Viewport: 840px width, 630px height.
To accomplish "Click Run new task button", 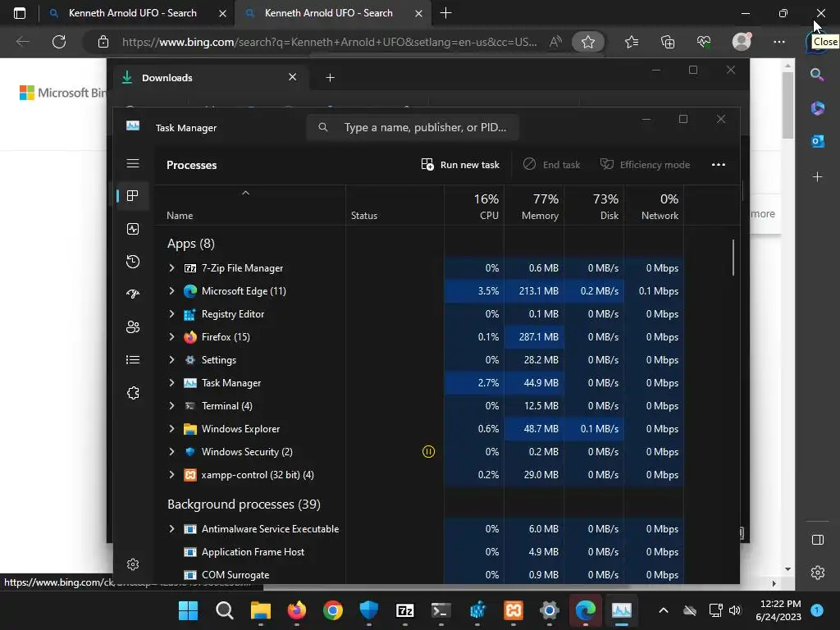I will (460, 164).
